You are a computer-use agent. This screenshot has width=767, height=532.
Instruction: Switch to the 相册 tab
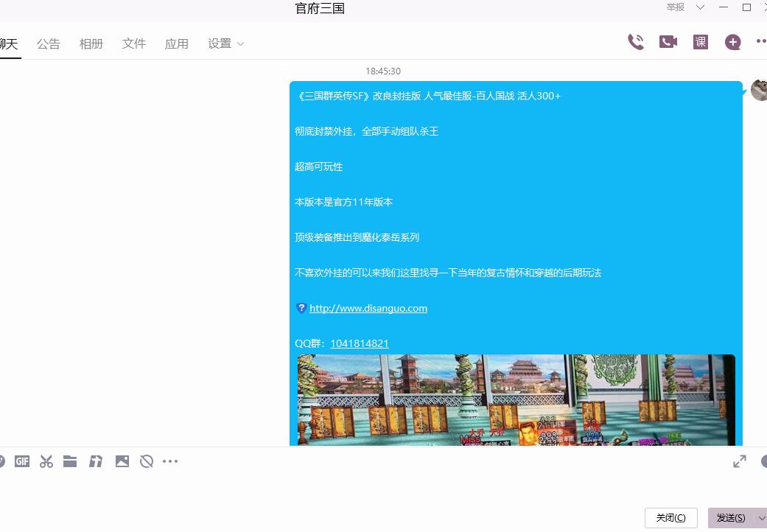tap(91, 44)
